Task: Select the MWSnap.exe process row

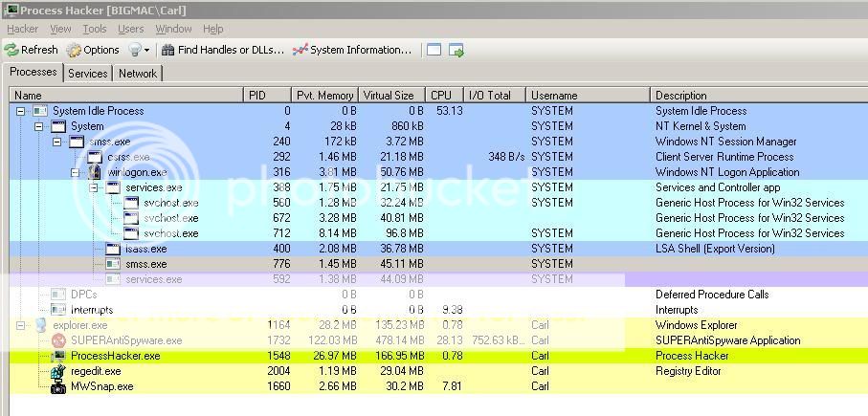Action: (x=438, y=386)
